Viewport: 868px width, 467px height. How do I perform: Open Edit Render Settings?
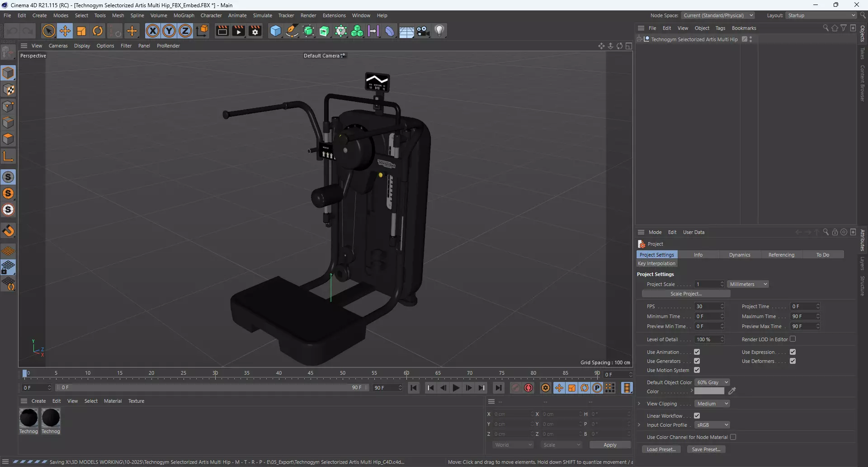pyautogui.click(x=255, y=31)
